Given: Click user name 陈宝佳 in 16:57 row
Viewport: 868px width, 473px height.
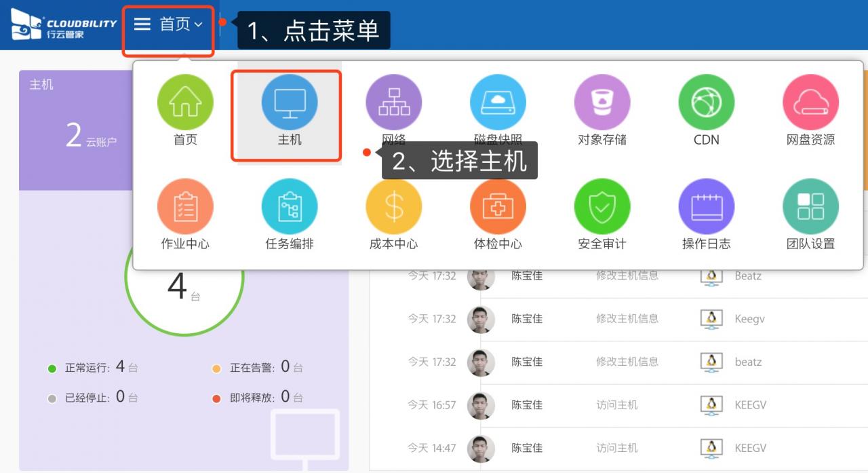Looking at the screenshot, I should click(527, 405).
